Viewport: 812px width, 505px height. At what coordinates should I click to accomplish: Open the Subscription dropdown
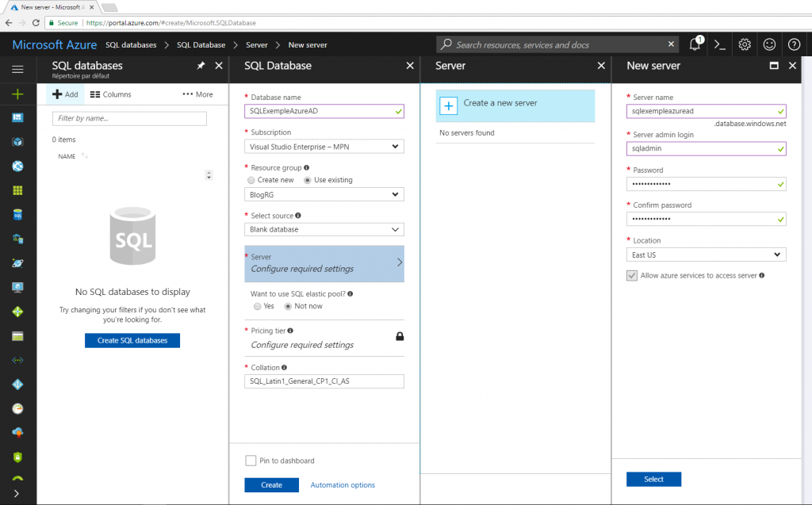324,147
